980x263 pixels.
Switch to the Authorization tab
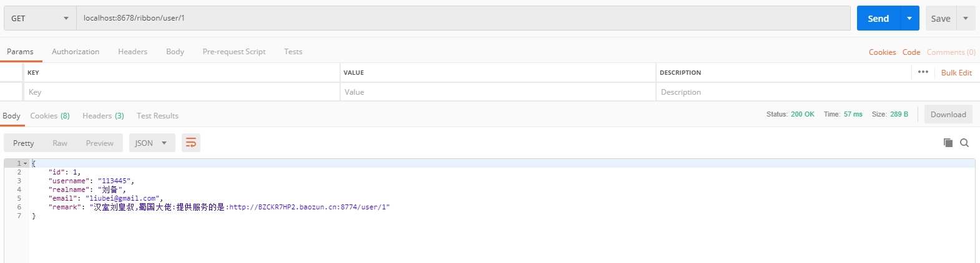(x=76, y=52)
